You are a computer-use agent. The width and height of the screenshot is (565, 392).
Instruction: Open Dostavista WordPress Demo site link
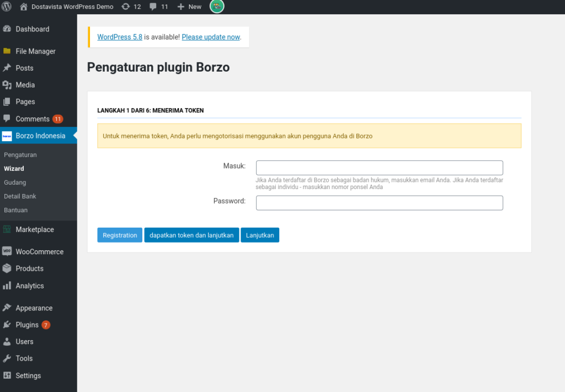(72, 7)
